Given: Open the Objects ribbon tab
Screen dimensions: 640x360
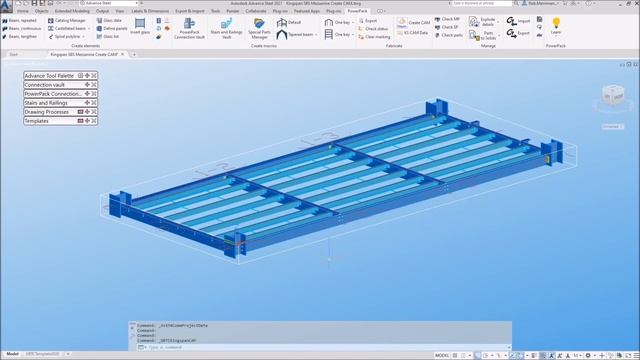Looking at the screenshot, I should point(41,11).
